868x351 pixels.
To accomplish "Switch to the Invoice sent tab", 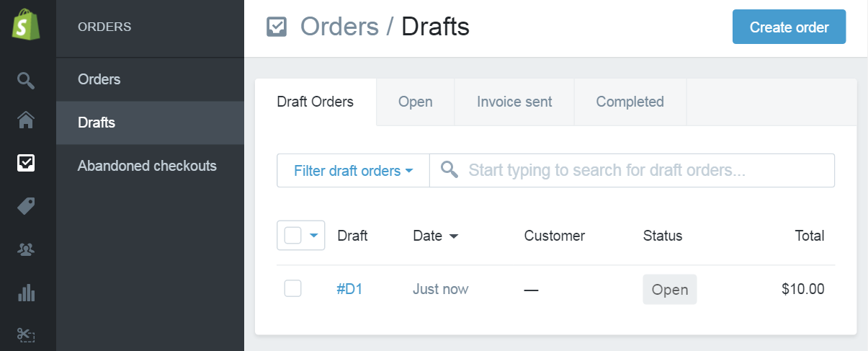I will tap(514, 102).
